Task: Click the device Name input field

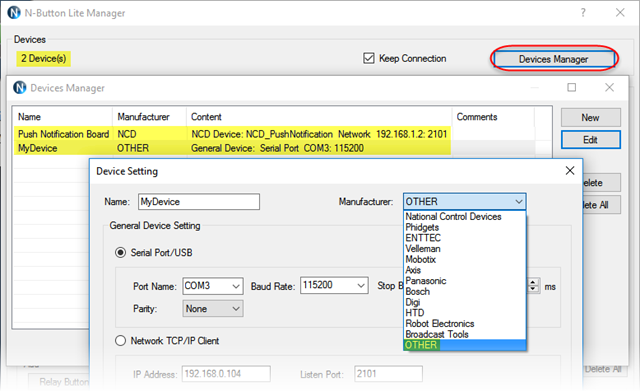Action: [x=199, y=202]
